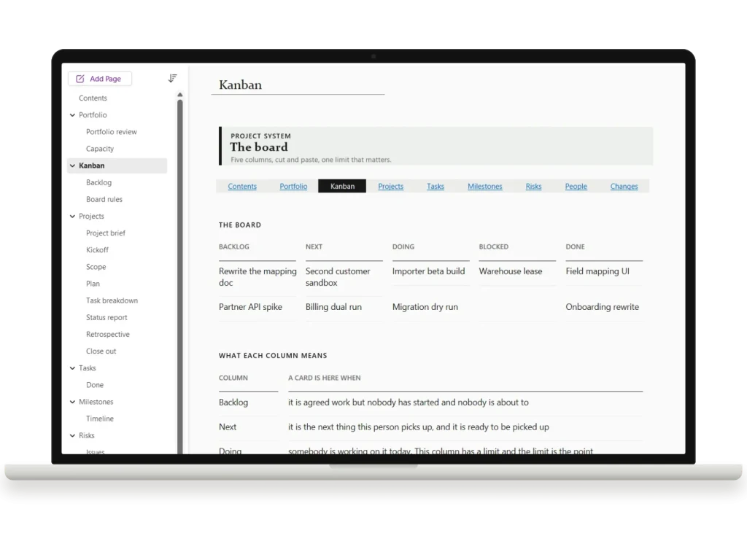Click the NEXT column header
The width and height of the screenshot is (747, 560).
click(314, 246)
